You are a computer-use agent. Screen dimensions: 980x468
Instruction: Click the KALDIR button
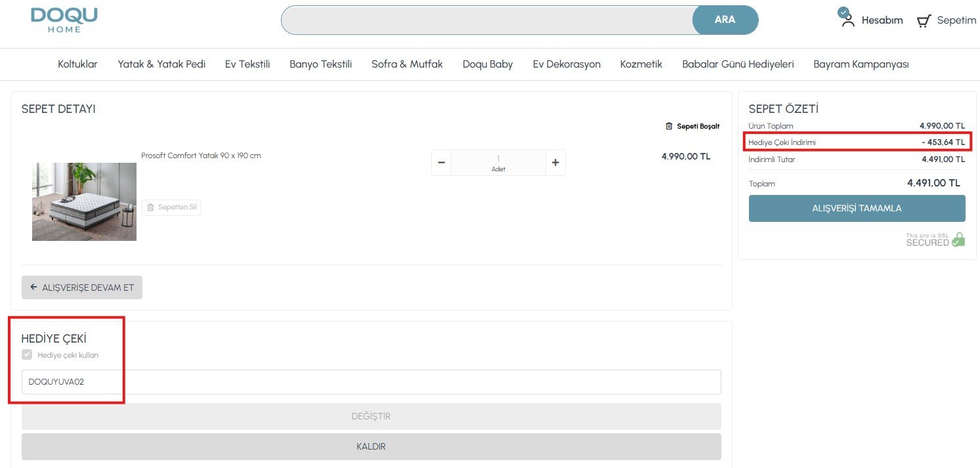pos(371,446)
